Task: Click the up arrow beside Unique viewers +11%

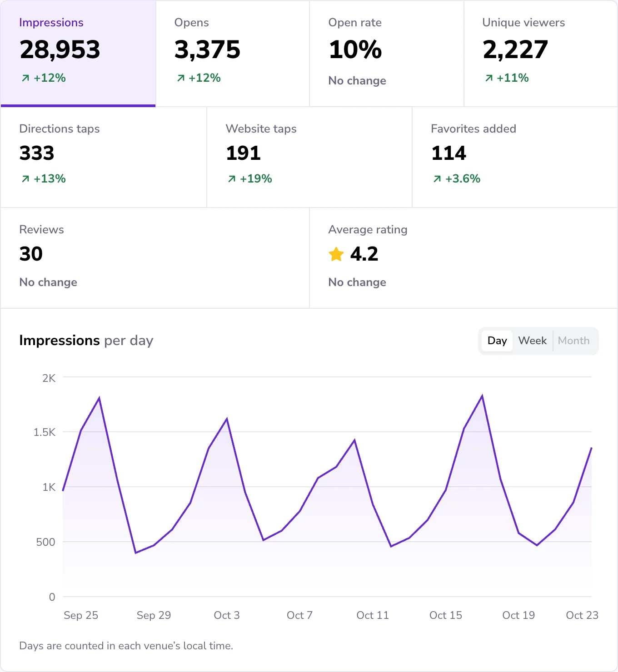Action: [489, 78]
